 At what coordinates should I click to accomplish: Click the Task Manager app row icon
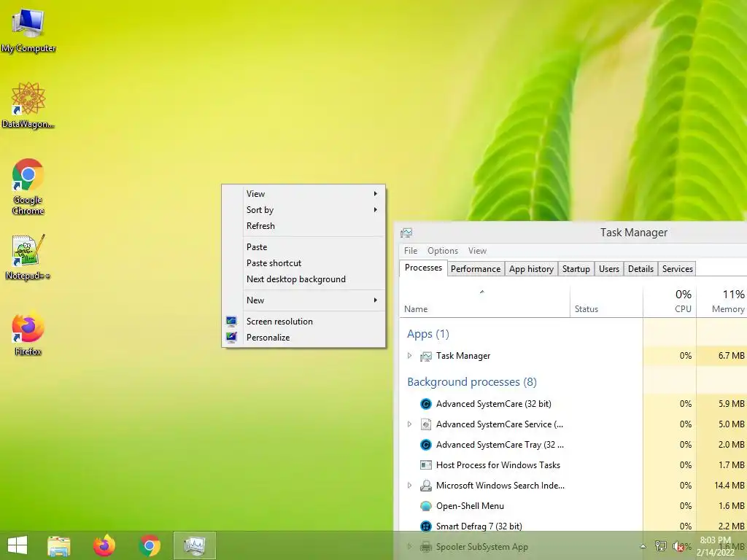click(426, 356)
